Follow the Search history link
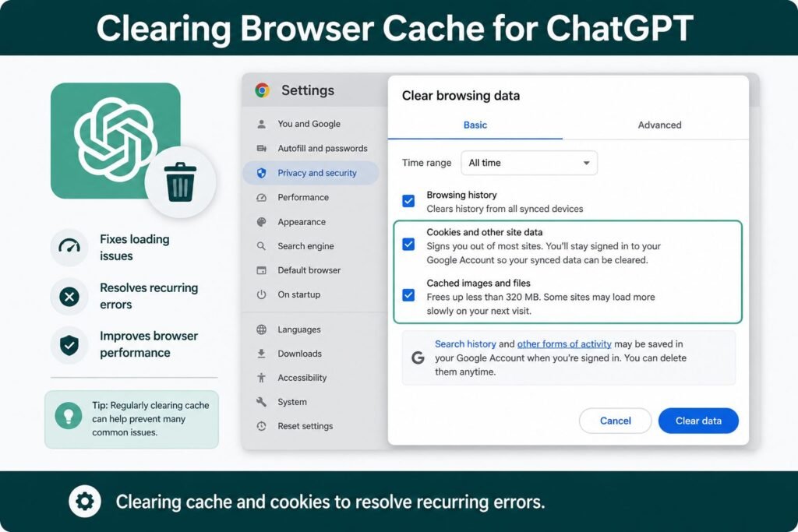The image size is (798, 532). click(465, 344)
